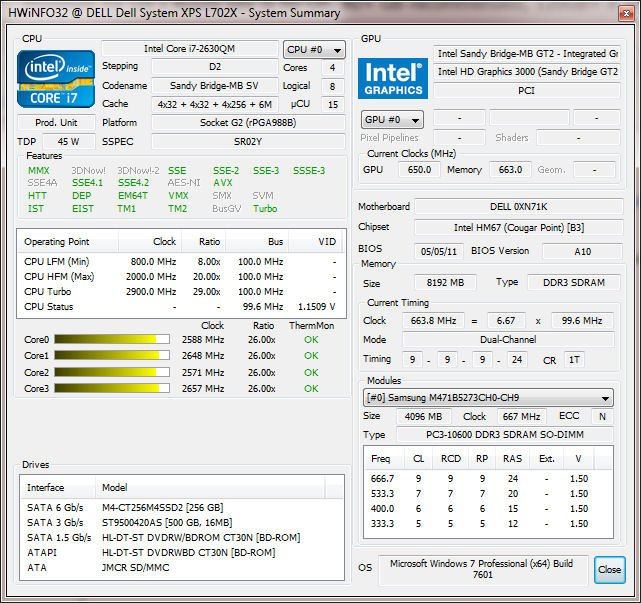Click the Motherboard field DELL 0XN71K
Screen dimensions: 641x603
(519, 207)
